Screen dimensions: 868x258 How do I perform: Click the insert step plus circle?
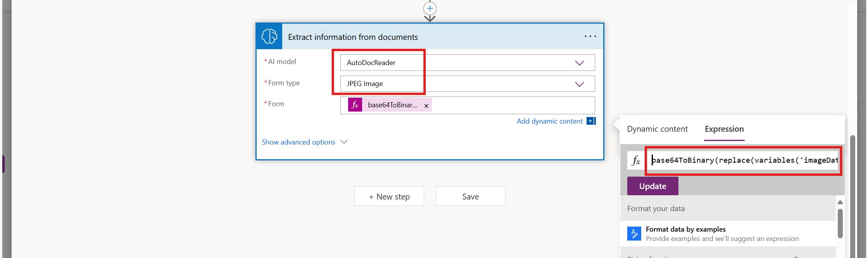(x=430, y=8)
